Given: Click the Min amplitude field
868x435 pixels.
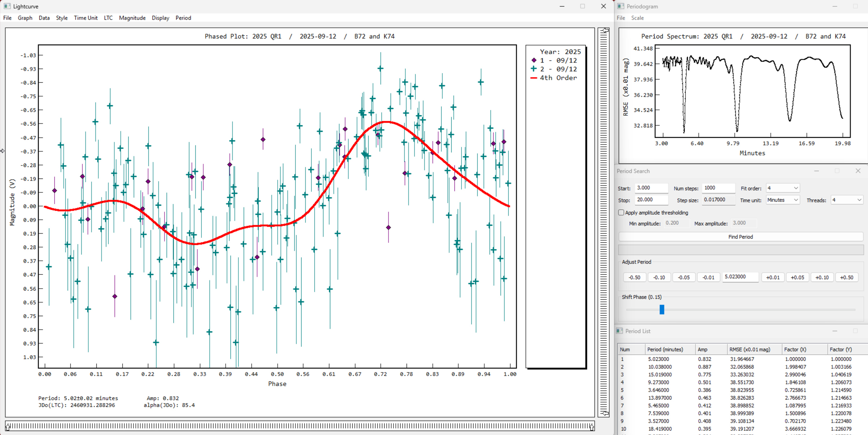Looking at the screenshot, I should click(x=677, y=223).
